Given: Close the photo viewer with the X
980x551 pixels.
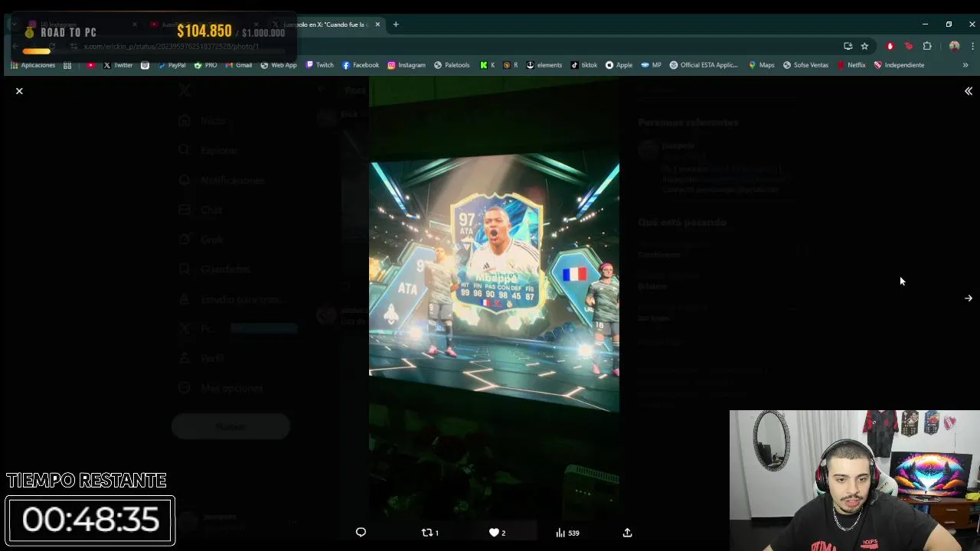Looking at the screenshot, I should tap(19, 91).
